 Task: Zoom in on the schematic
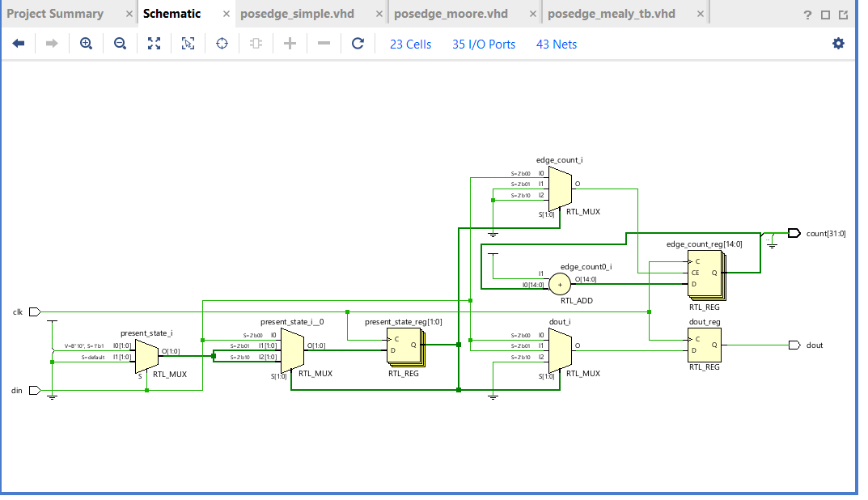86,43
